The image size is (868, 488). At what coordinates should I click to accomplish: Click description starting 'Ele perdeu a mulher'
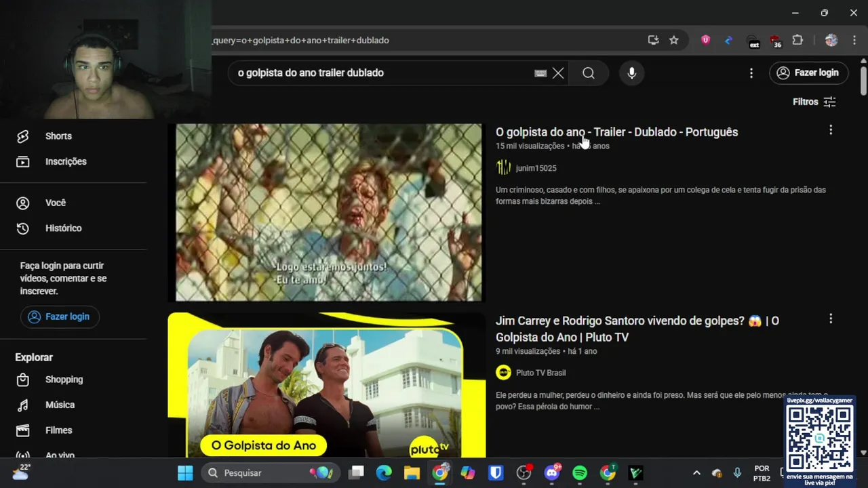coord(662,401)
